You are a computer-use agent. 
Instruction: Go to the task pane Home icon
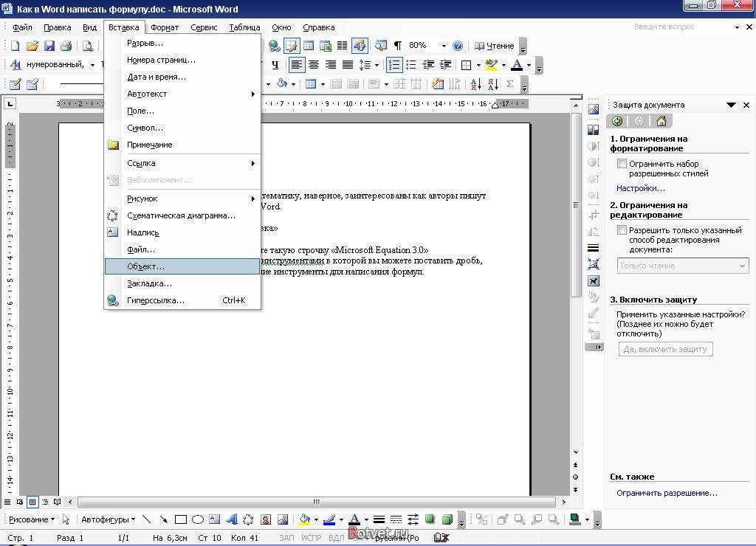pos(661,121)
